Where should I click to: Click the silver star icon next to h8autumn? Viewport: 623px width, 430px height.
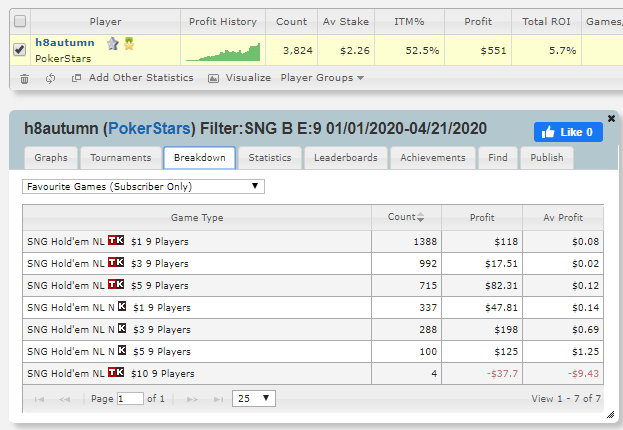point(113,43)
